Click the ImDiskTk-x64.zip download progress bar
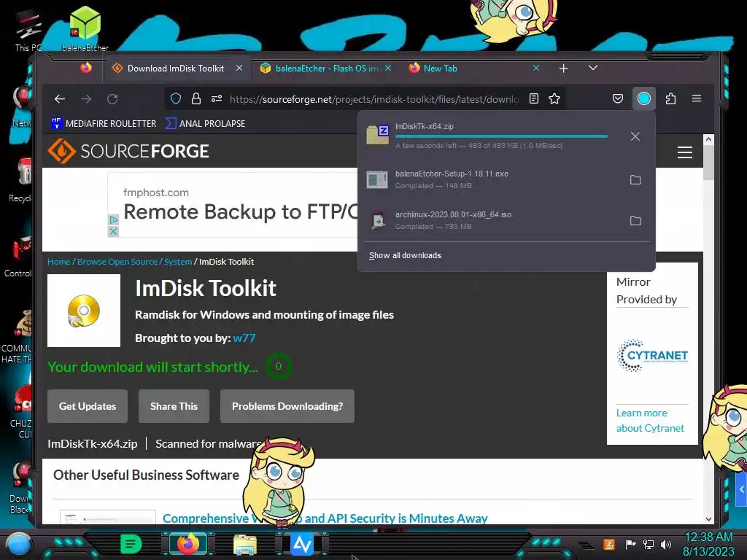The image size is (747, 560). (x=501, y=136)
